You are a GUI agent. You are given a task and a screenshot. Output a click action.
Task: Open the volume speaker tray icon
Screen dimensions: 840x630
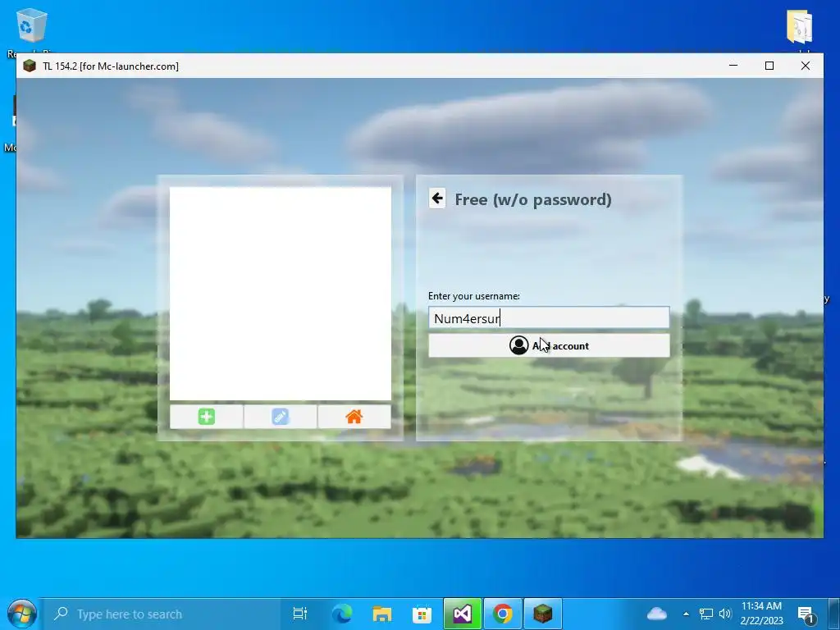coord(725,614)
